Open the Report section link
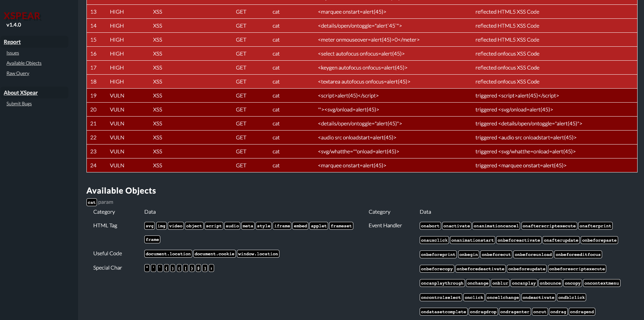Screen dimensions: 644x320 pyautogui.click(x=12, y=42)
